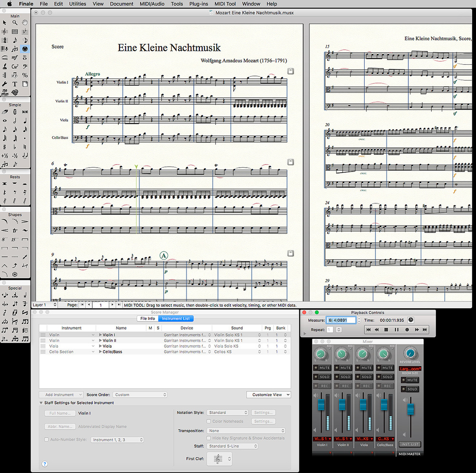Check the Color Noteheads checkbox
Screen dimensions: 476x473
point(208,422)
